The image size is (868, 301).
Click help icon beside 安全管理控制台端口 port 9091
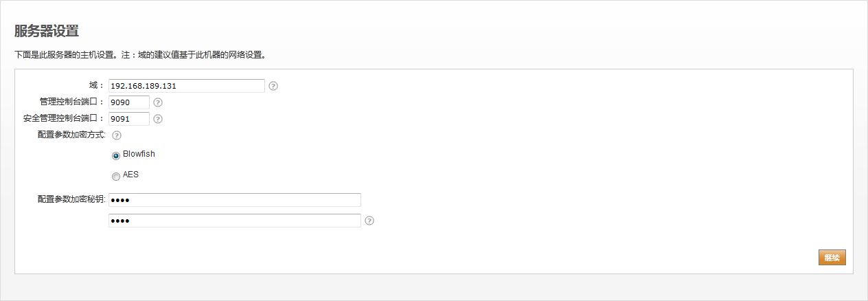[x=158, y=119]
